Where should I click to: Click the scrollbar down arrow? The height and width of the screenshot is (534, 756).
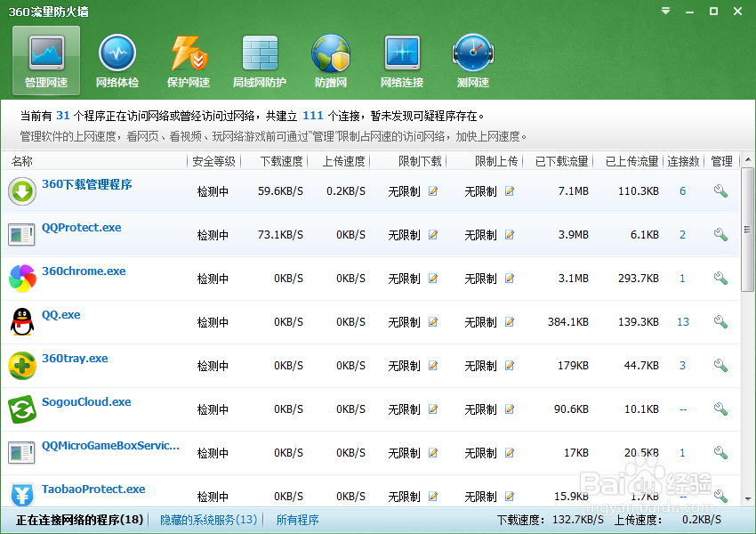pos(748,498)
